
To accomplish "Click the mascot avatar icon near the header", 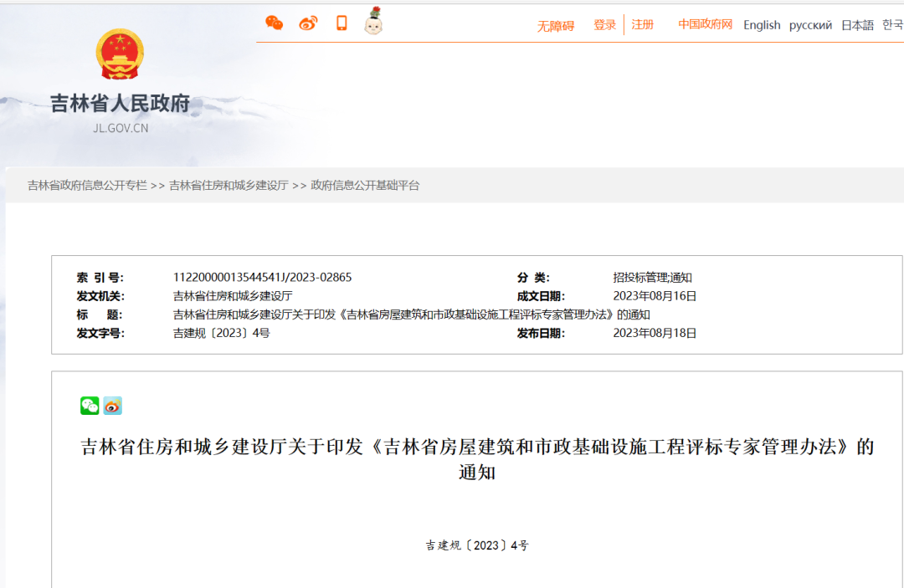I will click(373, 23).
